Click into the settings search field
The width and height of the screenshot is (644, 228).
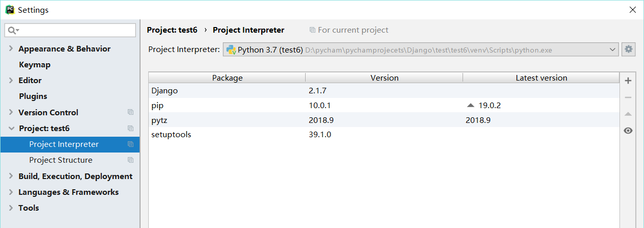[70, 31]
